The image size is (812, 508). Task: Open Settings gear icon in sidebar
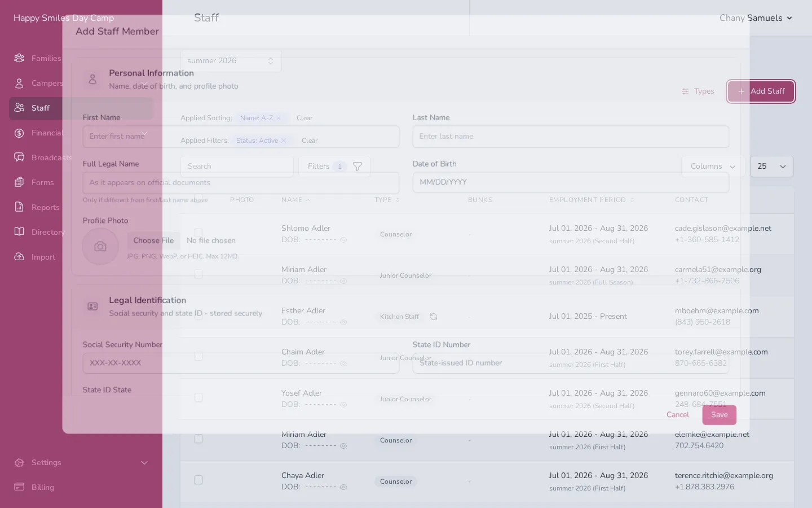19,462
